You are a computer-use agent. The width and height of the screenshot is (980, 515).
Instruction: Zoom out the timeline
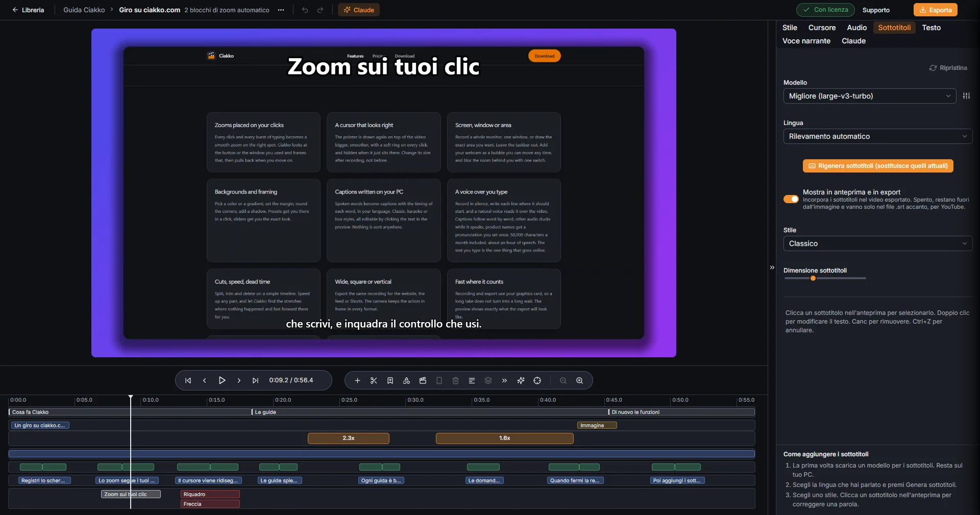[x=563, y=380]
